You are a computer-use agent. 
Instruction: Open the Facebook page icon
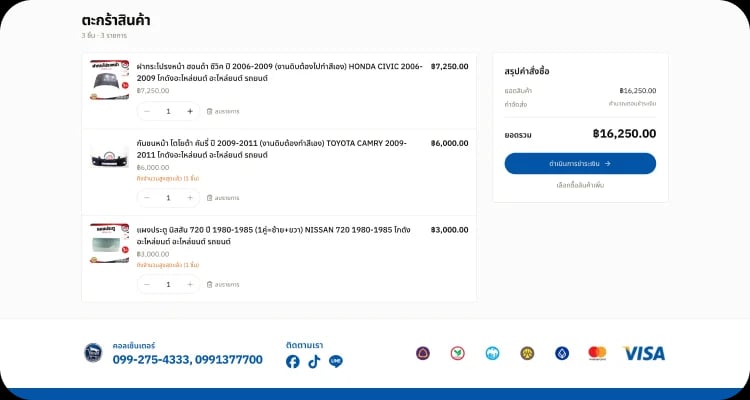(x=293, y=362)
